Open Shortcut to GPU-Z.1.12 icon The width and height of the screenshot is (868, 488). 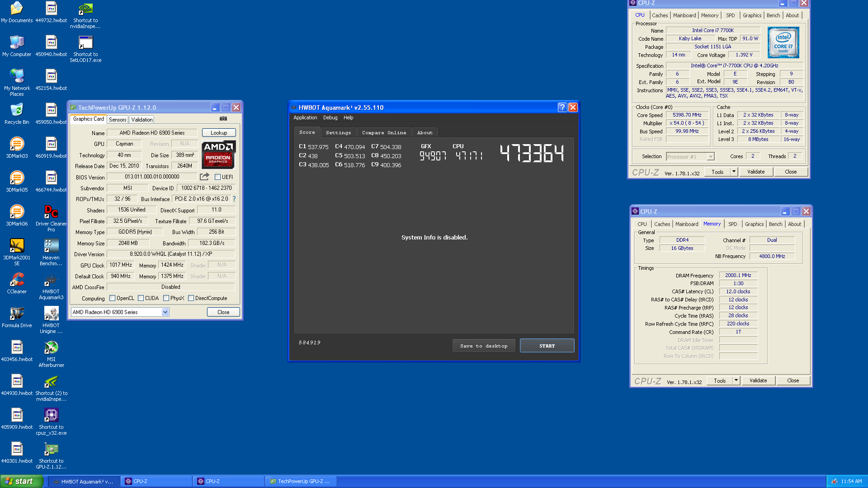pos(51,455)
